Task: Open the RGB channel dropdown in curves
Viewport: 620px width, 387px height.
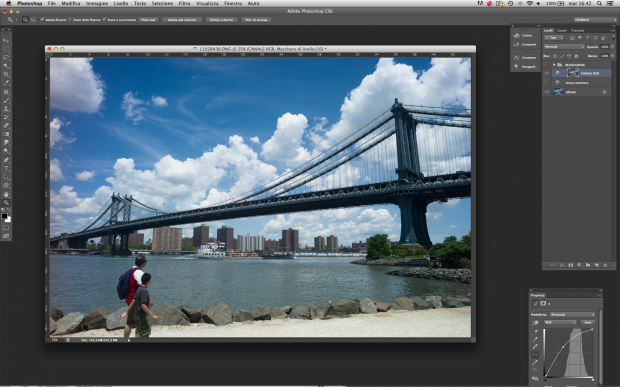Action: [x=561, y=323]
